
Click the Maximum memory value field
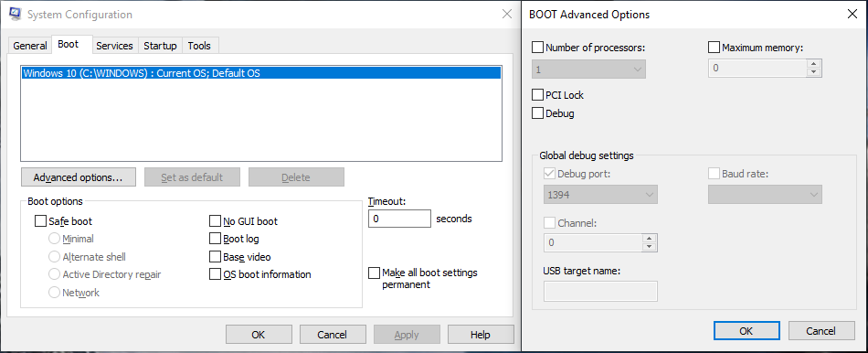click(758, 69)
